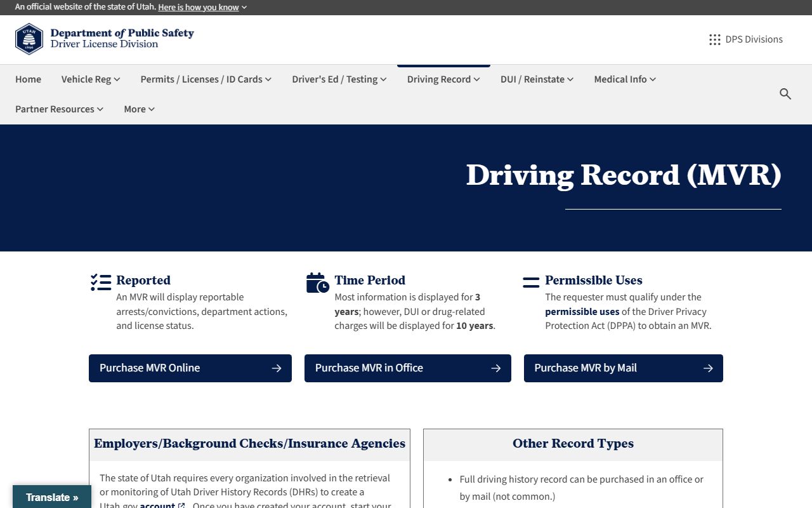
Task: Click arrow on Purchase MVR Online button
Action: (x=277, y=368)
